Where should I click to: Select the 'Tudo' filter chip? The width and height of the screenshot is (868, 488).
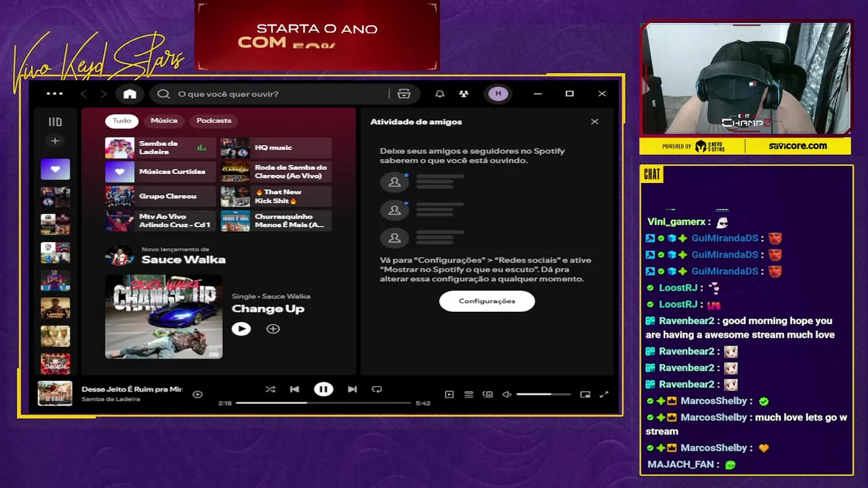pyautogui.click(x=122, y=121)
